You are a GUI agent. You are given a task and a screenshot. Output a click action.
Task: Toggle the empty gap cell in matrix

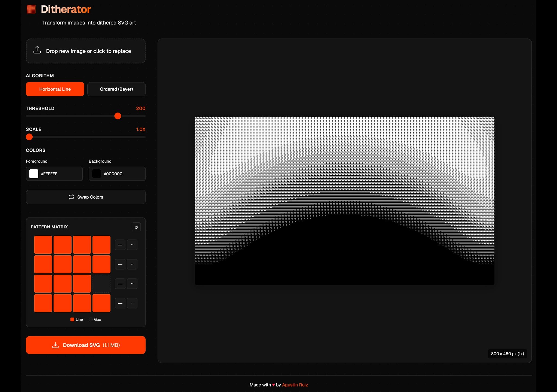[x=101, y=284]
